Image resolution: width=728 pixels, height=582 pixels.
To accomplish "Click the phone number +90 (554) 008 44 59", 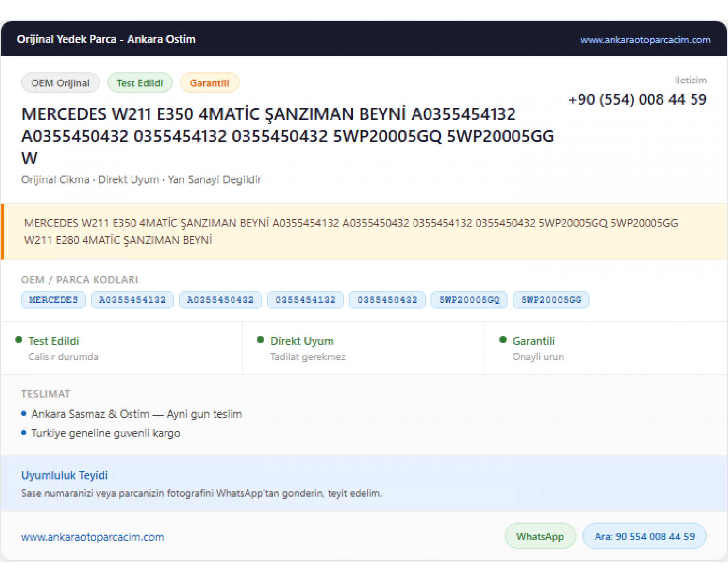I will [637, 99].
